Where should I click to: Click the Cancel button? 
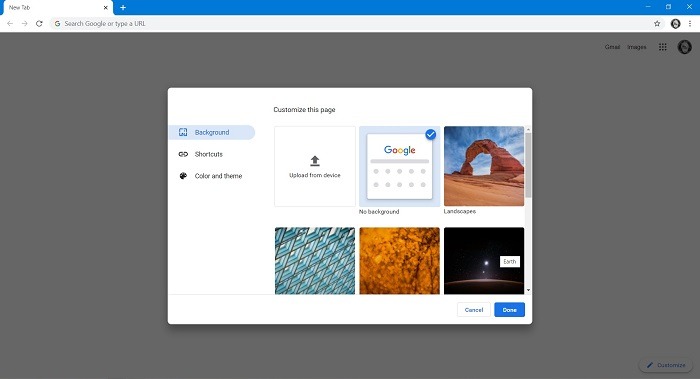coord(474,310)
